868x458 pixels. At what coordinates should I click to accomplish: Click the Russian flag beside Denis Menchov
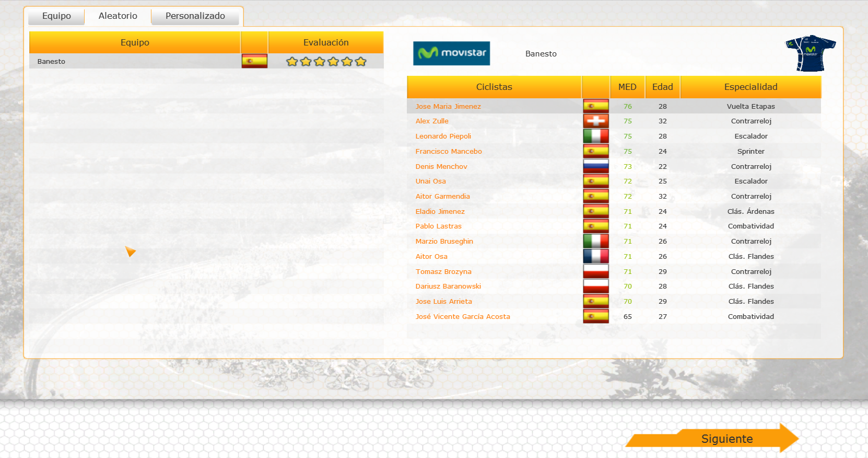tap(595, 166)
